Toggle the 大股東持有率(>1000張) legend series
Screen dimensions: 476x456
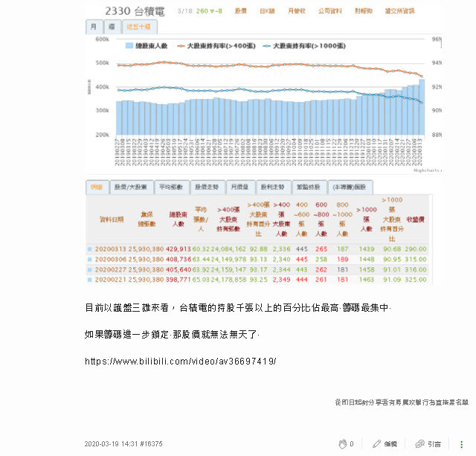(x=304, y=46)
